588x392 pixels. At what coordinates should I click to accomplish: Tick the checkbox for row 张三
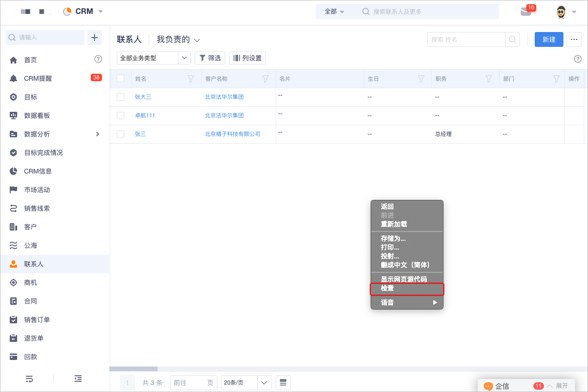tap(120, 134)
